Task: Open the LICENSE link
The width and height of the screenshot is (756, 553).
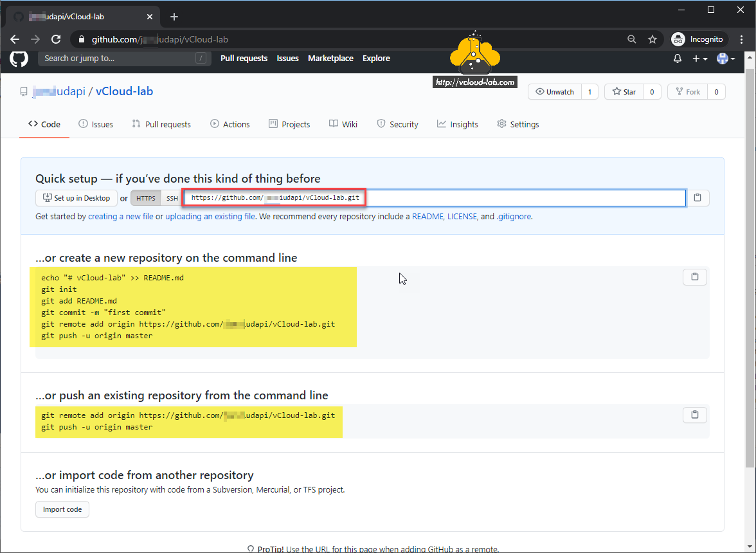Action: pos(462,217)
